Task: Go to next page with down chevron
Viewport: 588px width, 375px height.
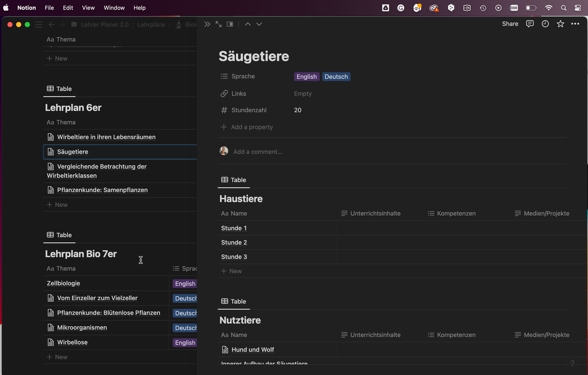Action: tap(259, 24)
